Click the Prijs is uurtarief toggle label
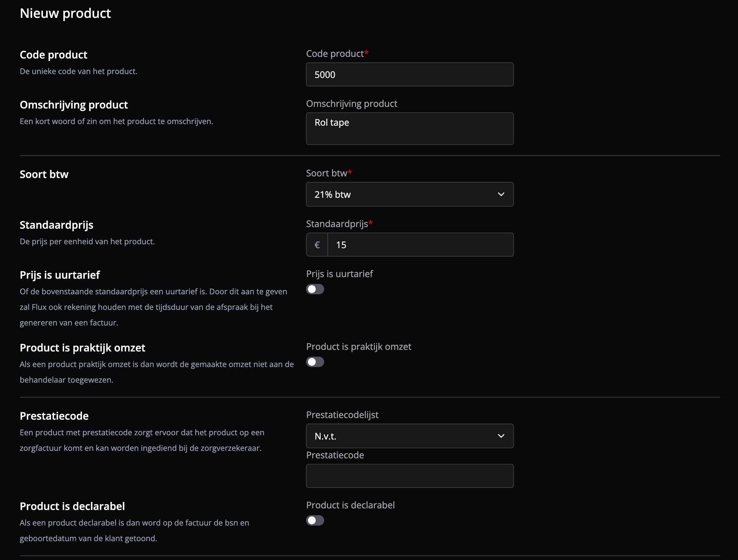The width and height of the screenshot is (738, 560). click(x=339, y=274)
